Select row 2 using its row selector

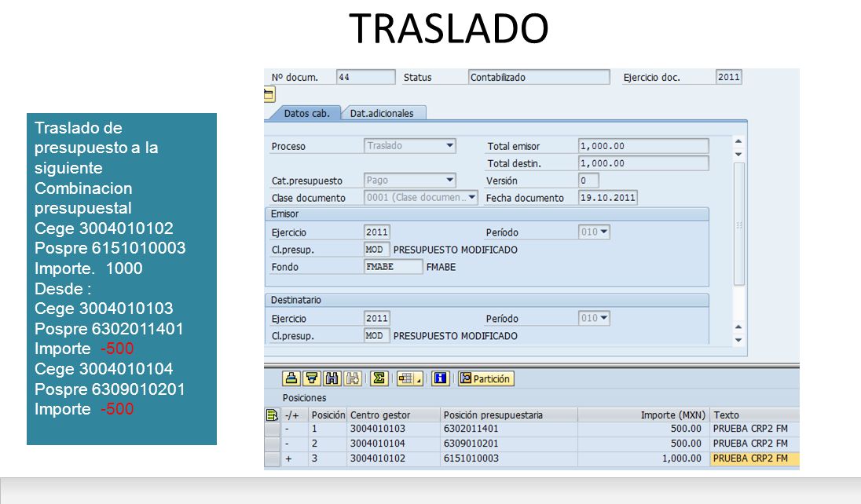pos(272,444)
